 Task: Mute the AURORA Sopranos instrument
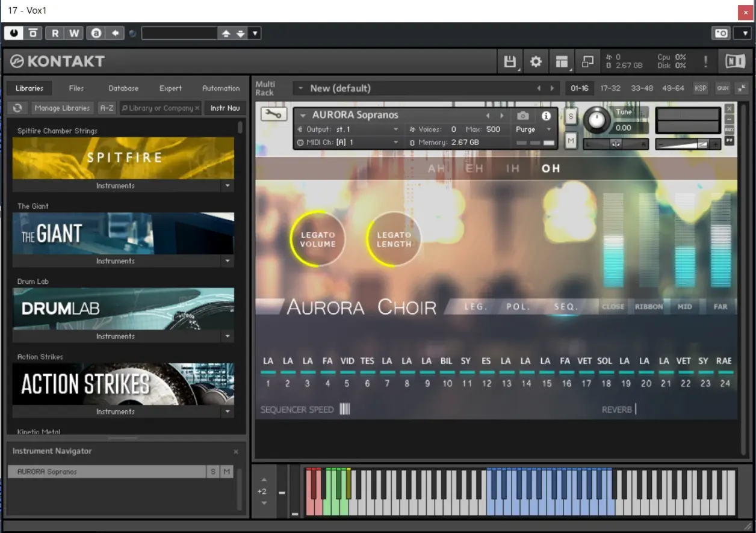click(571, 141)
